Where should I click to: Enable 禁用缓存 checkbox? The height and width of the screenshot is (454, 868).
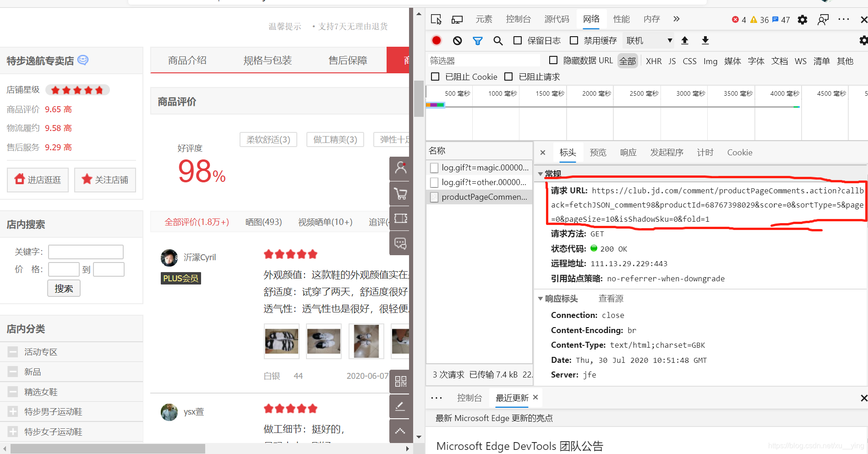click(574, 40)
